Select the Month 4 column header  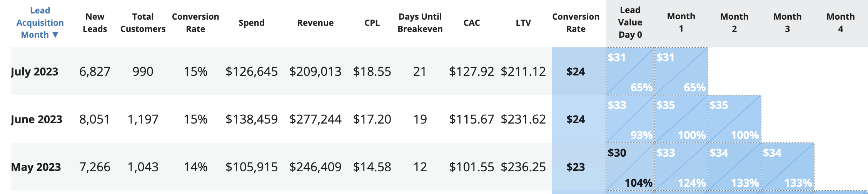tap(841, 23)
